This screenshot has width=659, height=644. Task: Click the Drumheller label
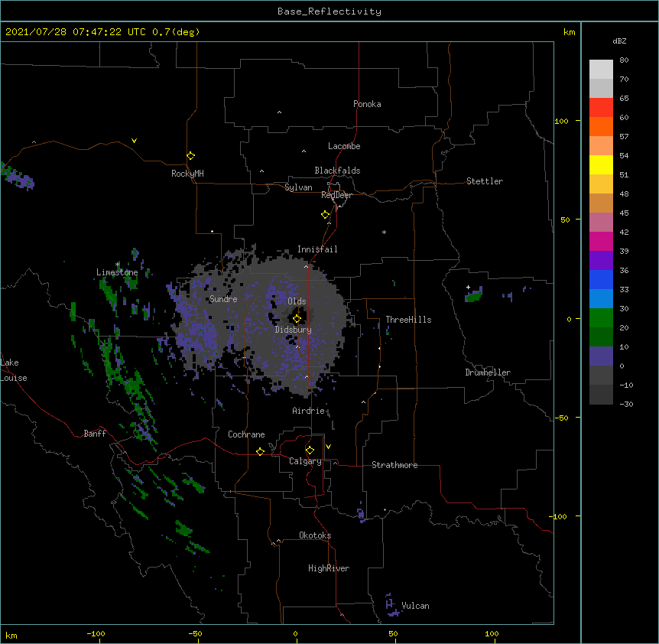pos(488,372)
